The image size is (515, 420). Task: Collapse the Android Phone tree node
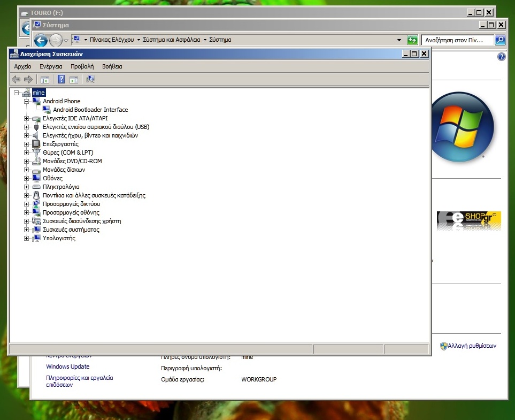click(26, 101)
